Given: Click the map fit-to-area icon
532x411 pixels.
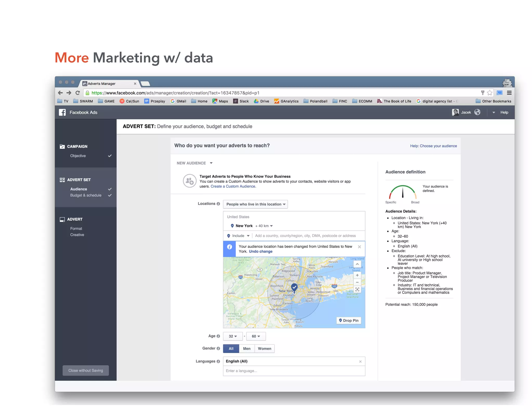Looking at the screenshot, I should point(357,289).
